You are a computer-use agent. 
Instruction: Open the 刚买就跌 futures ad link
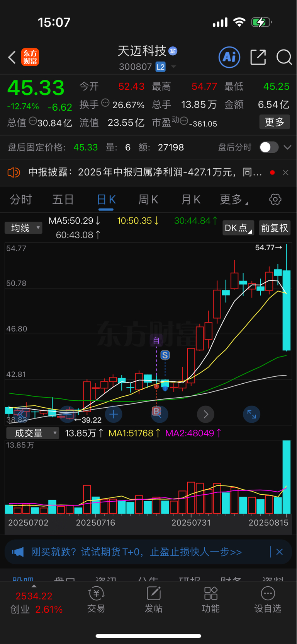(x=136, y=552)
